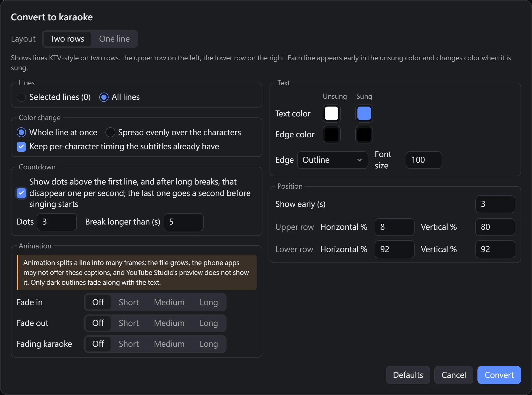Viewport: 532px width, 395px height.
Task: Set Fade out to Medium
Action: [169, 323]
